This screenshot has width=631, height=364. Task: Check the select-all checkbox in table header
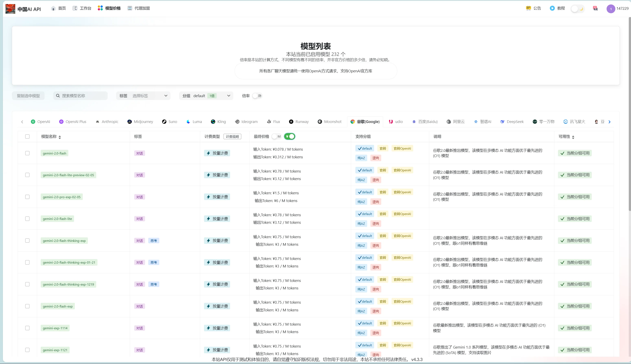(x=27, y=137)
